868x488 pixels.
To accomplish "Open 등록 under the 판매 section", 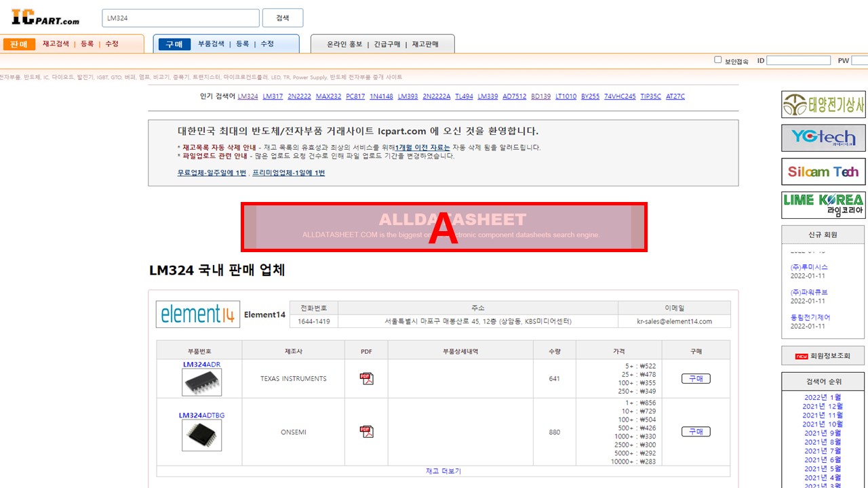I will [87, 43].
